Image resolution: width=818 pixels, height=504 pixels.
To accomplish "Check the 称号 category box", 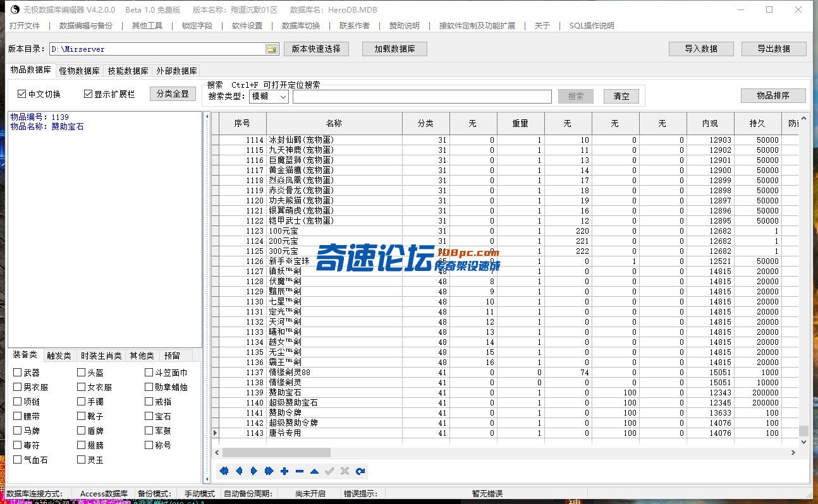I will tap(149, 445).
